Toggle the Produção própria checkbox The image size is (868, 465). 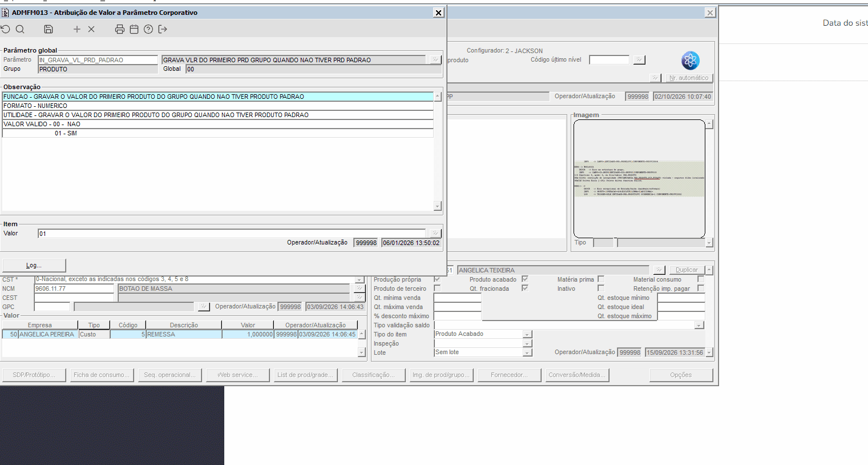(x=437, y=279)
